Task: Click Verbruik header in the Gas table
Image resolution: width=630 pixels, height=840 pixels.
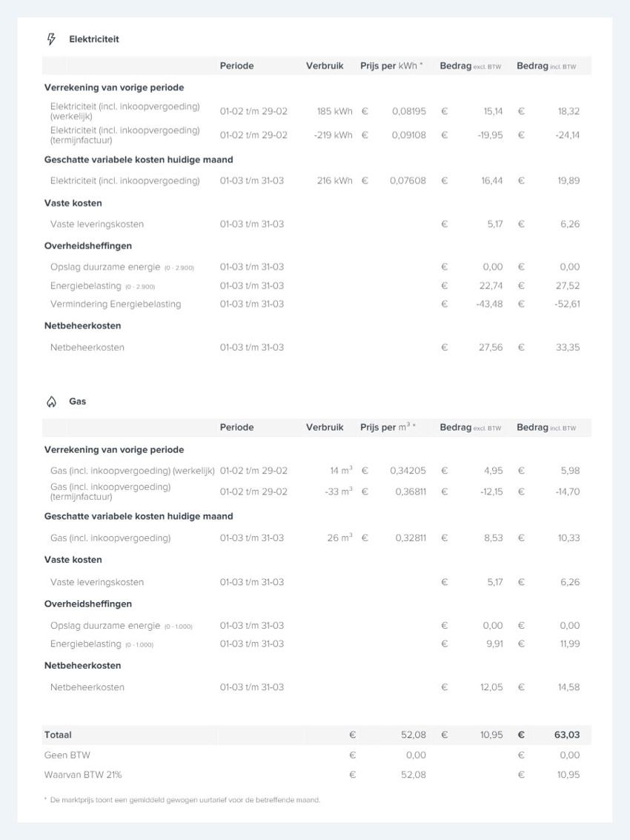Action: [325, 428]
